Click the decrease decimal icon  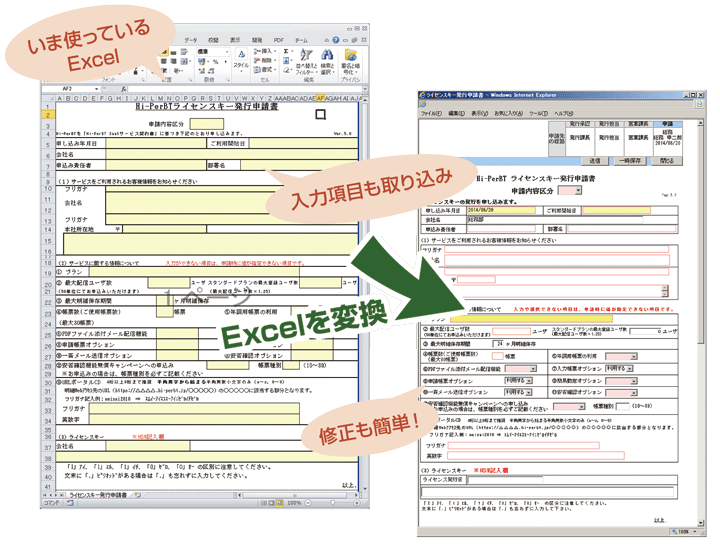[x=211, y=71]
